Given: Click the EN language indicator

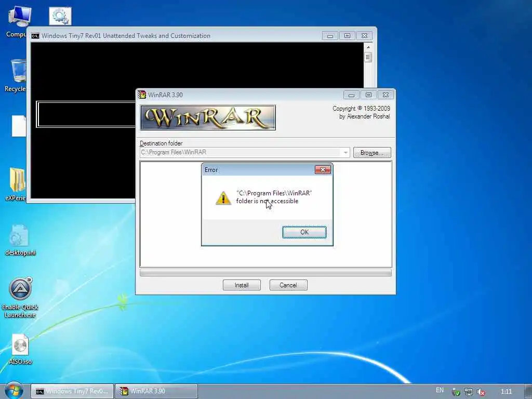Looking at the screenshot, I should click(x=440, y=390).
